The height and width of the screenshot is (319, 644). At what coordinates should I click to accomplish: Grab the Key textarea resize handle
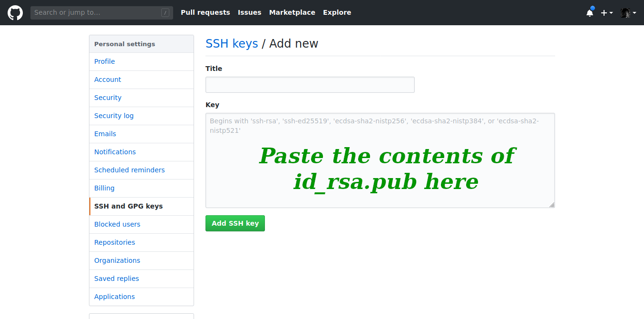552,205
